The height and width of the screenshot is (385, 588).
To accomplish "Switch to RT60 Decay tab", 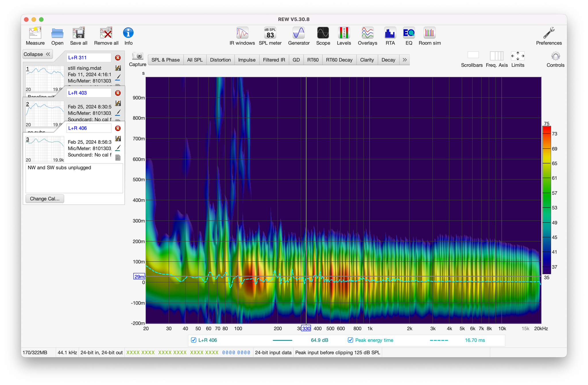I will 339,60.
